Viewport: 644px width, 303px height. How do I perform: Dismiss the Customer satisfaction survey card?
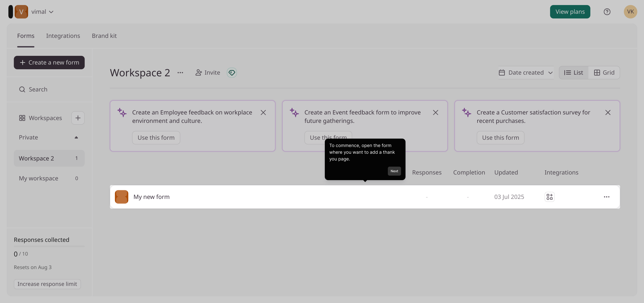(x=608, y=113)
